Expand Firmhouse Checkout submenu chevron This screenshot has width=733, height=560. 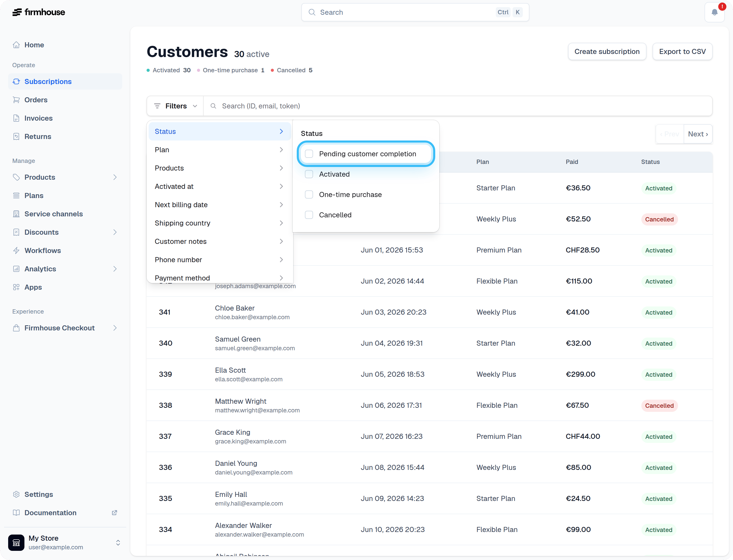pyautogui.click(x=115, y=328)
